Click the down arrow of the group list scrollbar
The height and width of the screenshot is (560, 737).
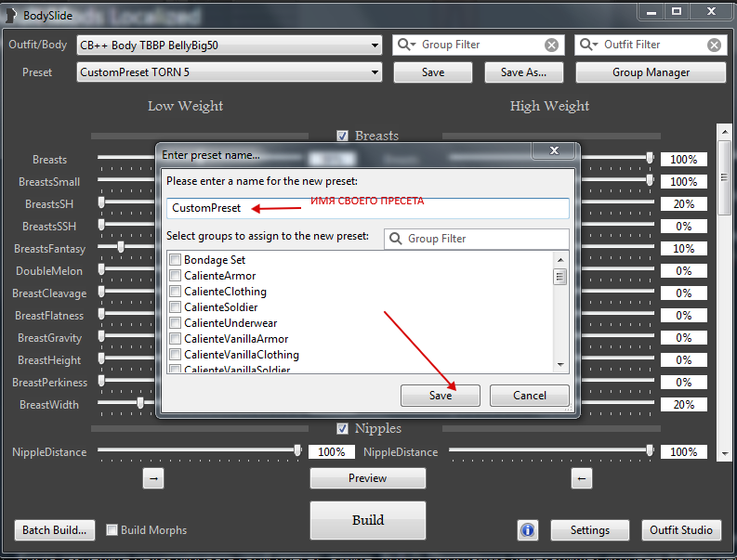pyautogui.click(x=560, y=365)
